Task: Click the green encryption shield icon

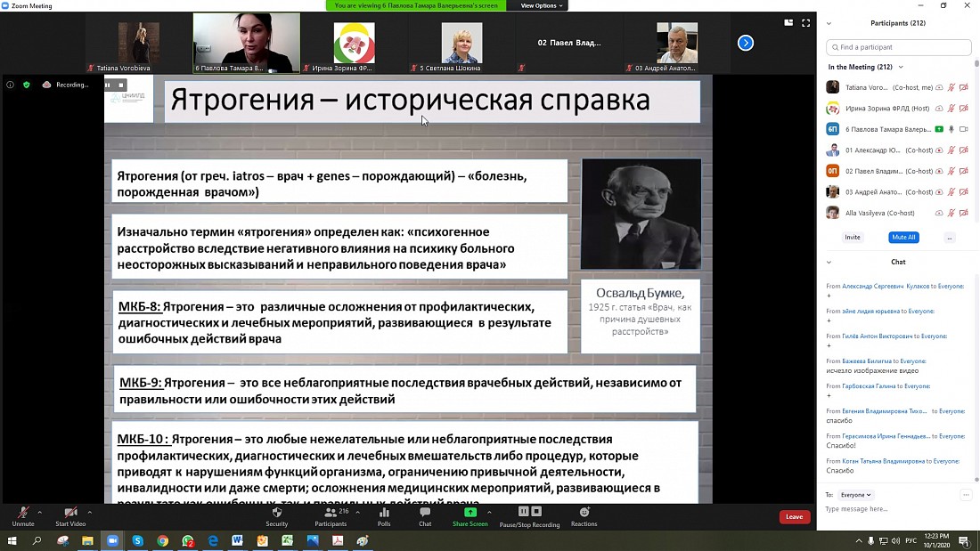Action: click(26, 85)
